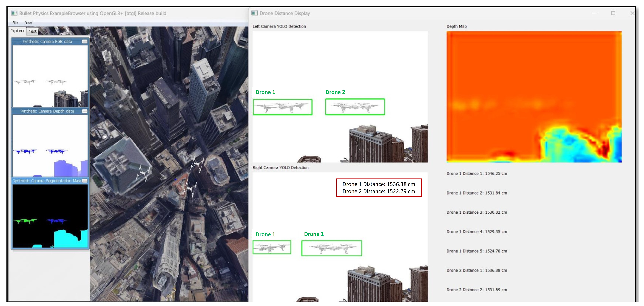Maximize the Drone Distance Display window
The height and width of the screenshot is (306, 644).
613,13
